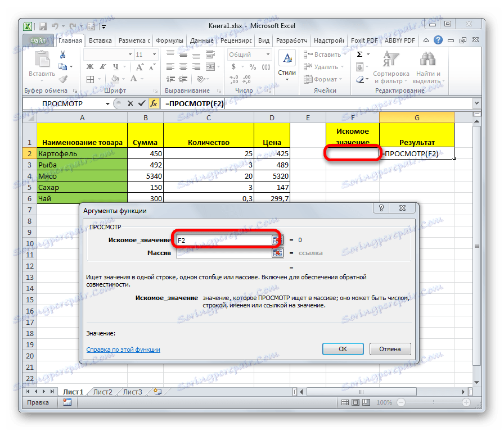
Task: Click the AutoSum sigma icon
Action: tap(359, 55)
